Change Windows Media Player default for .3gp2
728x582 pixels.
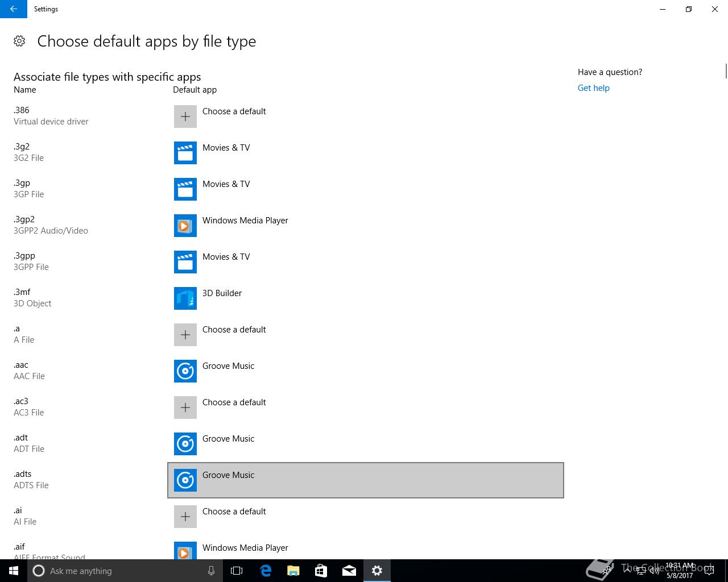click(366, 226)
